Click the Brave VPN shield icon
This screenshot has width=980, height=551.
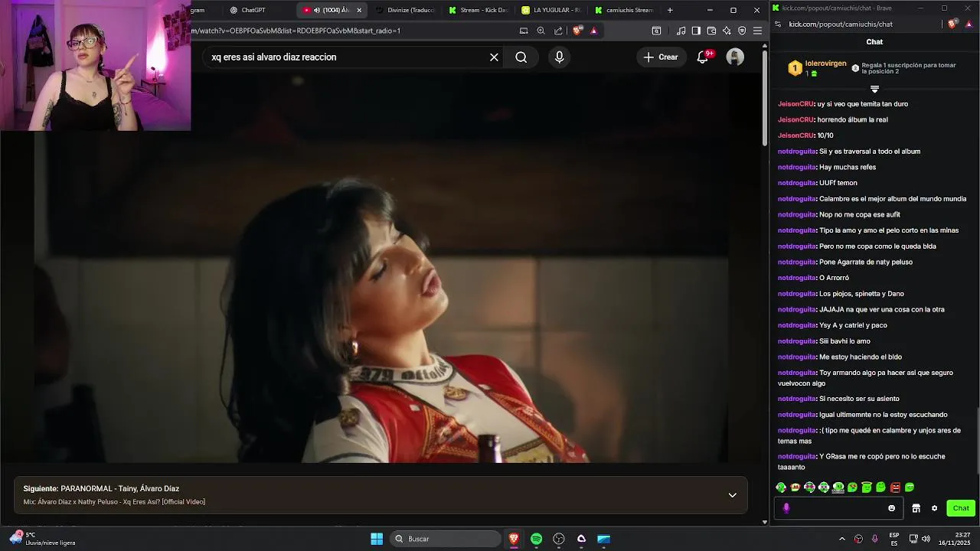742,31
